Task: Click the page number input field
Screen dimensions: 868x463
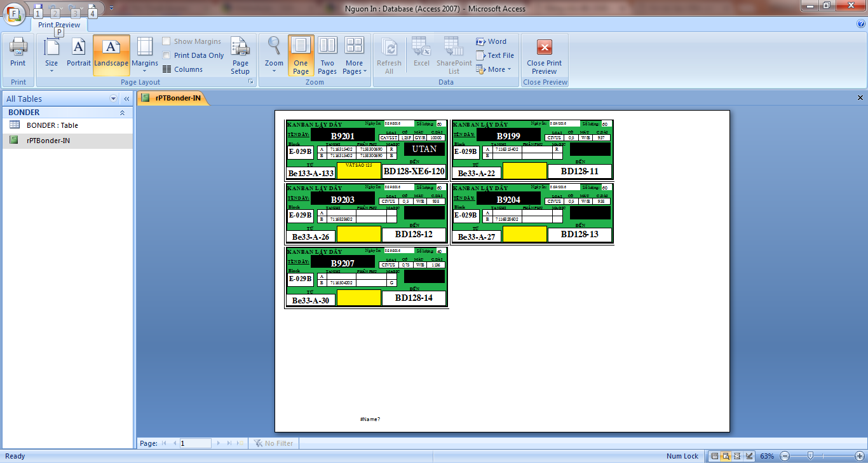Action: [195, 443]
